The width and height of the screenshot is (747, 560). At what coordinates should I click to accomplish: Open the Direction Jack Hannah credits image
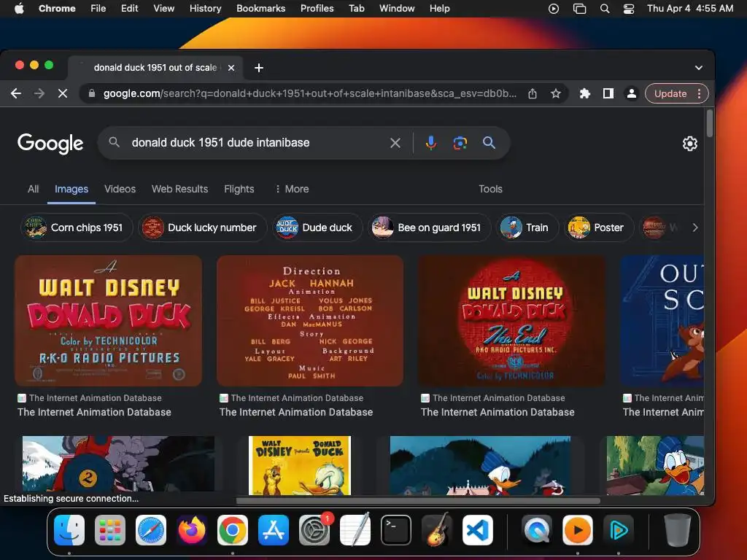coord(310,321)
